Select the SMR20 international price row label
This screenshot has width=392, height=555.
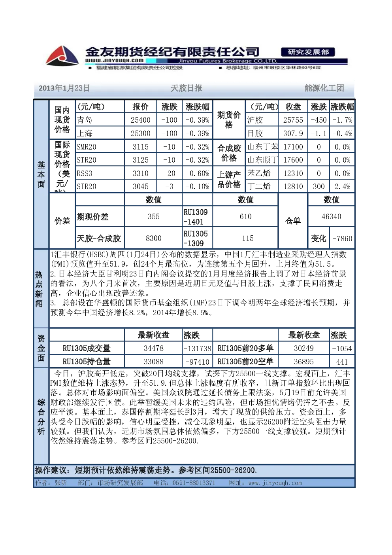point(100,147)
